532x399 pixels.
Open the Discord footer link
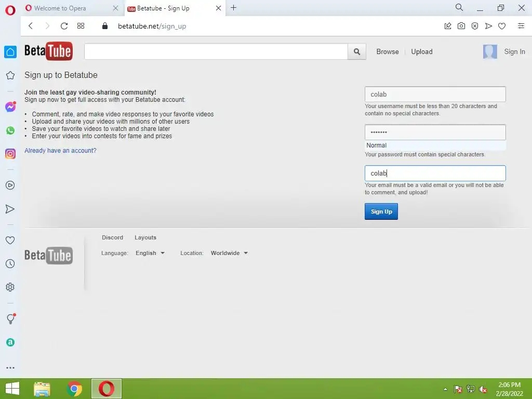point(112,237)
